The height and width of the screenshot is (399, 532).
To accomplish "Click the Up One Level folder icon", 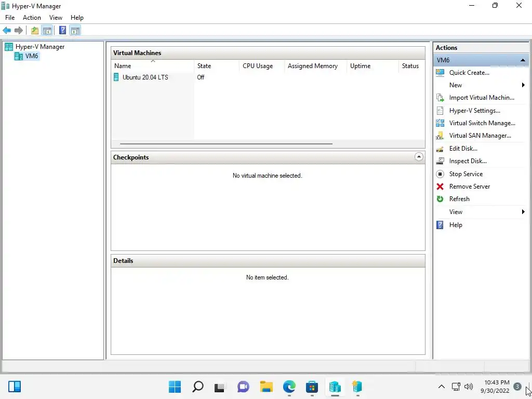I will point(35,31).
